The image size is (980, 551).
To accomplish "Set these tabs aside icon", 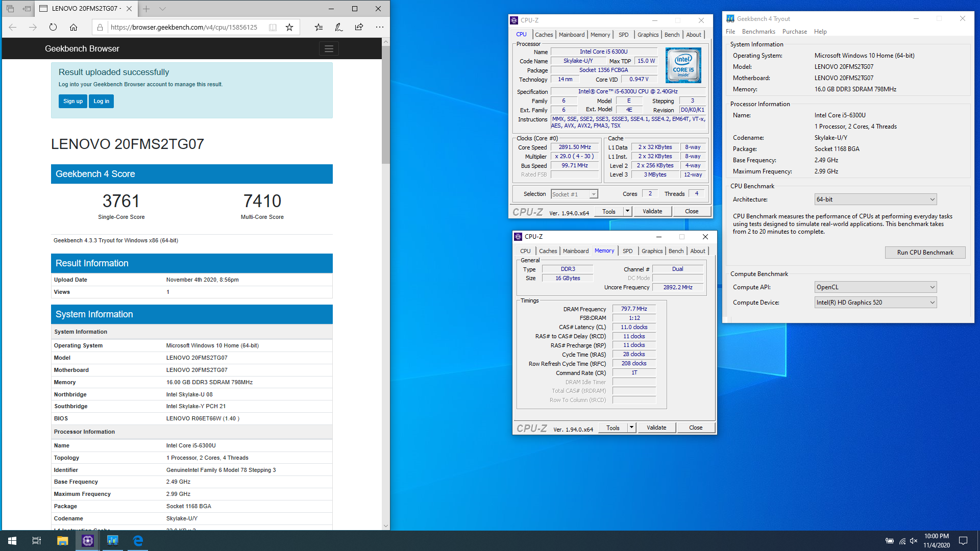I will (27, 9).
